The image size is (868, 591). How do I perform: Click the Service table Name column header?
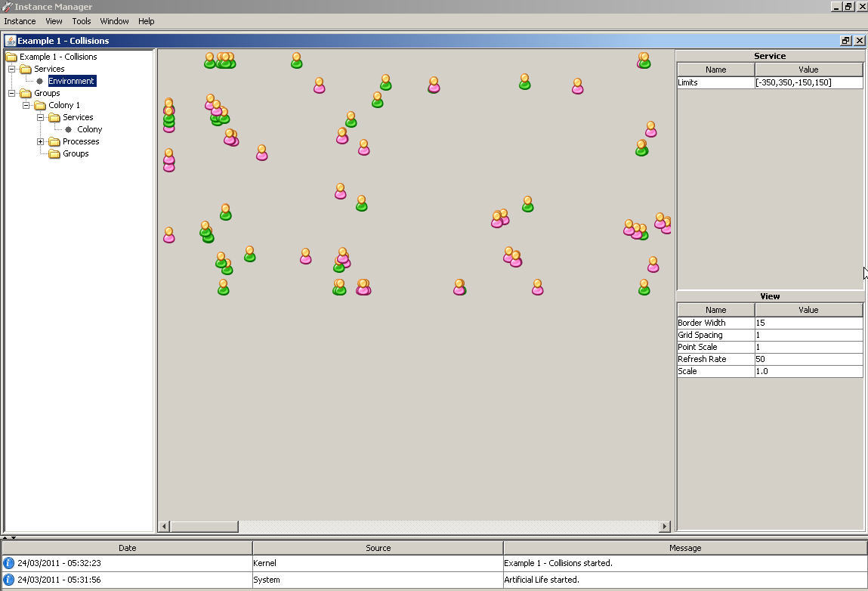click(715, 70)
